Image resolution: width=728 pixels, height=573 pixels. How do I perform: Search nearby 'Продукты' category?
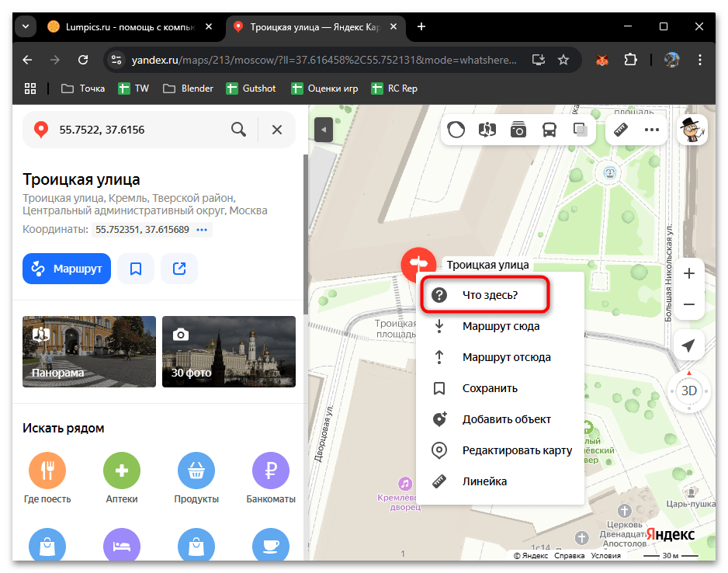(x=196, y=477)
